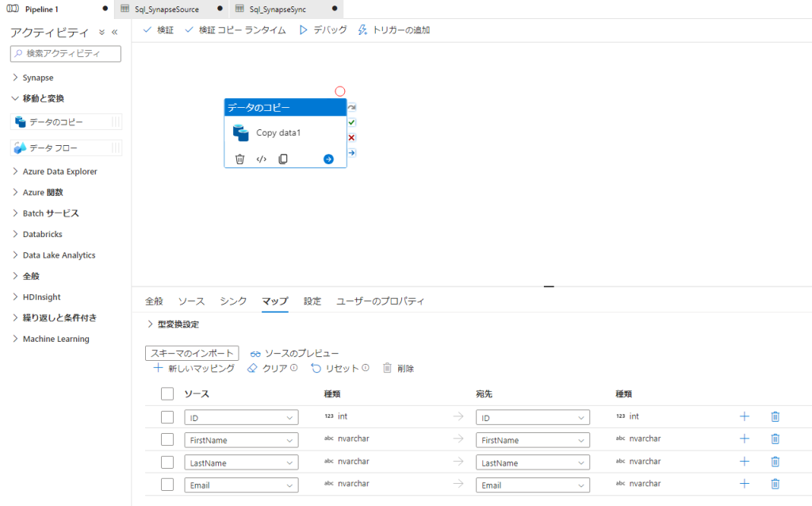Collapse the activities pane with double-chevron icon
This screenshot has width=812, height=506.
coord(114,33)
